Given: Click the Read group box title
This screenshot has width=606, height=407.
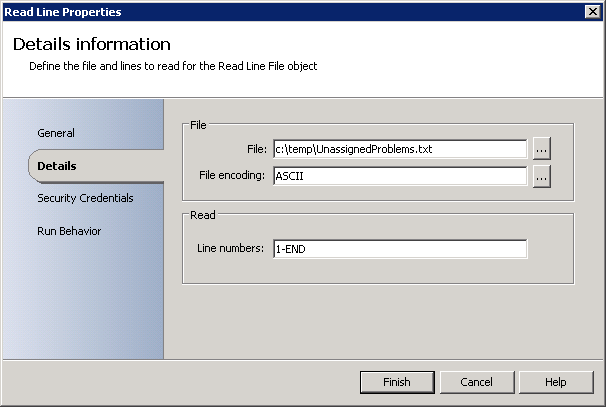Looking at the screenshot, I should pyautogui.click(x=203, y=213).
